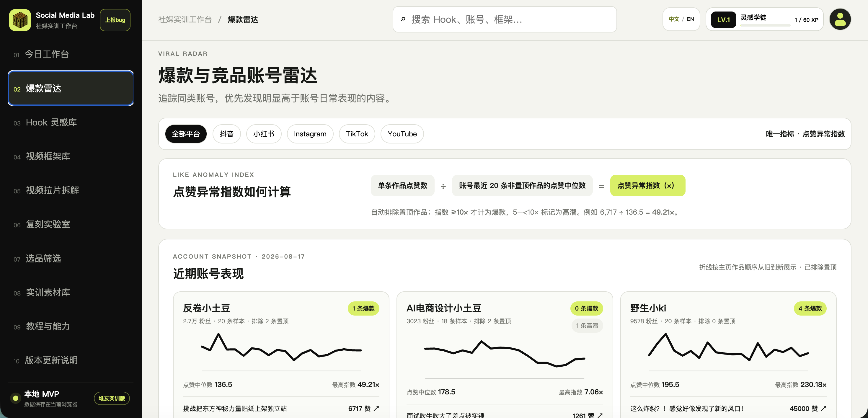Open 教程与能力 sidebar item
Screen dimensions: 868x418
tap(71, 326)
